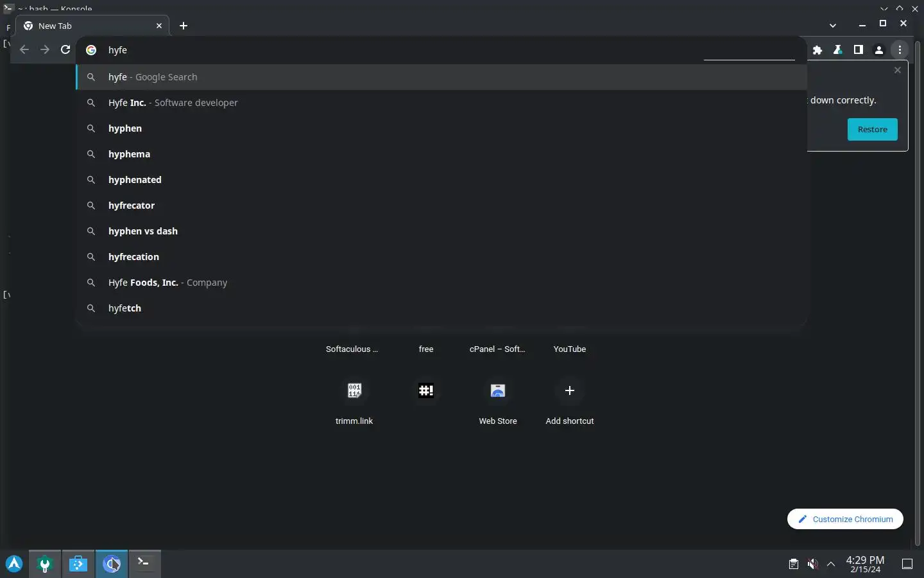Select the 'hyphema' suggestion
The height and width of the screenshot is (578, 924).
pos(441,154)
